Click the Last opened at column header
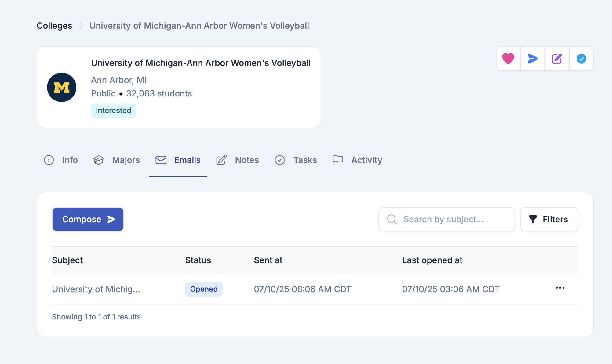 (x=432, y=260)
